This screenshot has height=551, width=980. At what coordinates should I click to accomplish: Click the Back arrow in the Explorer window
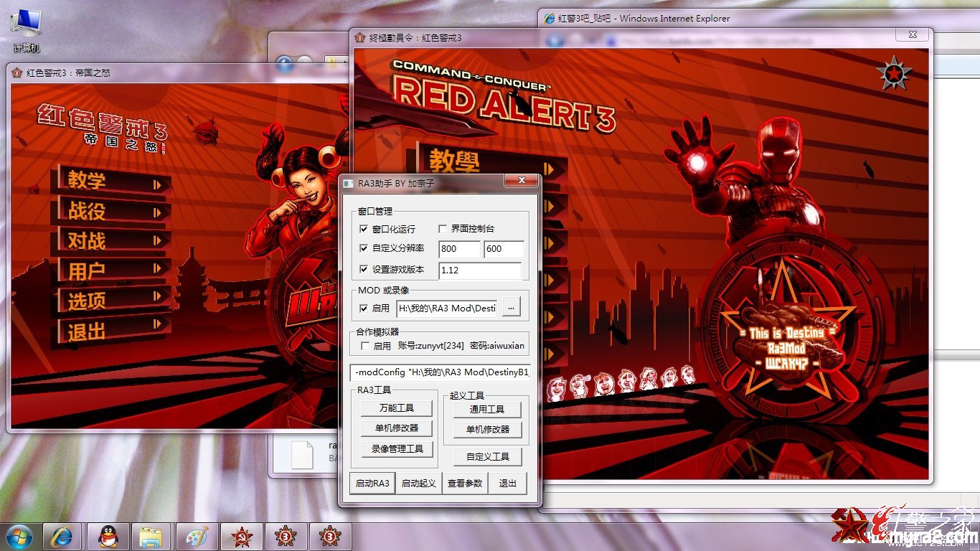pos(284,65)
